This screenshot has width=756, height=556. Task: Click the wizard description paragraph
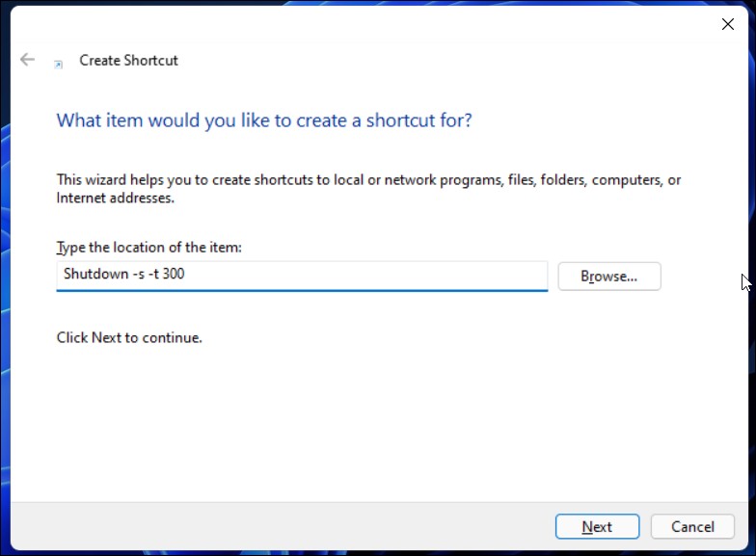click(368, 189)
